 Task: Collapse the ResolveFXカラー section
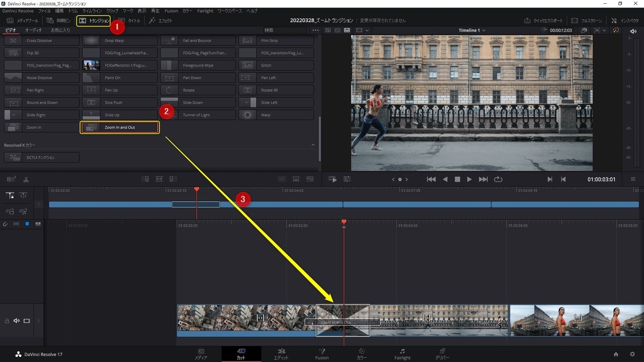[313, 145]
